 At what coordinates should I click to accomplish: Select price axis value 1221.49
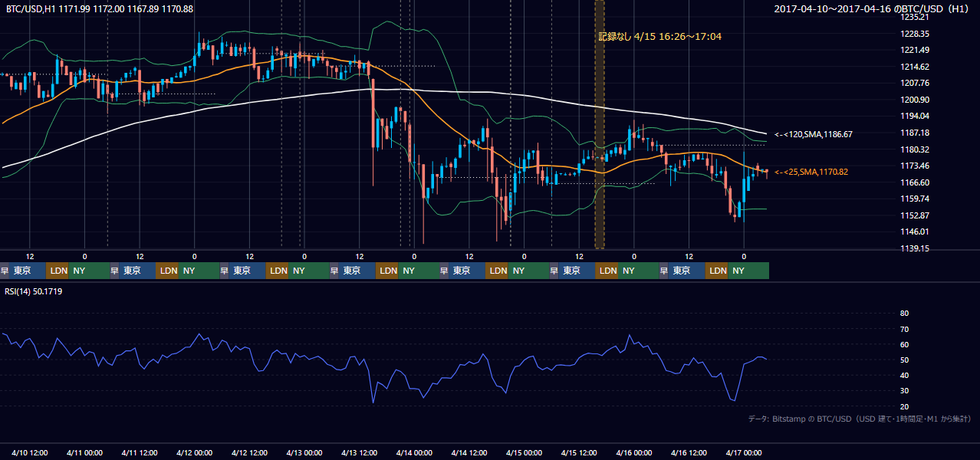[x=915, y=50]
